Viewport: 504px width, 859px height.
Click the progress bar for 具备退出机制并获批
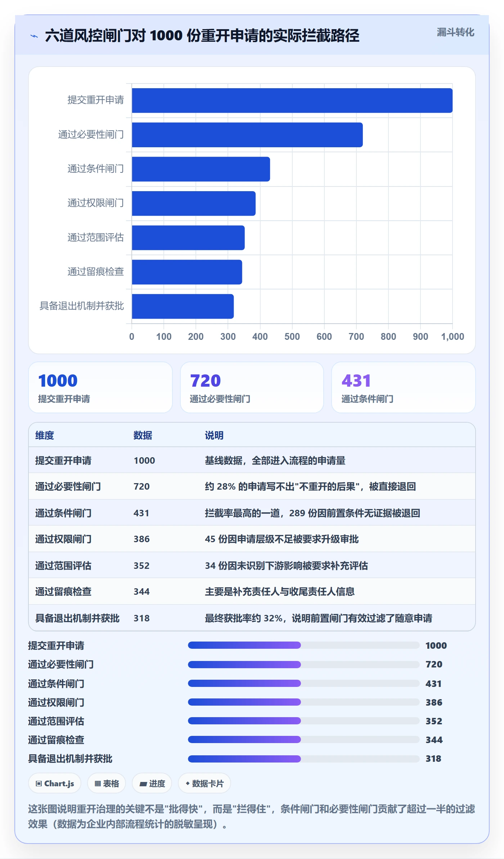(304, 759)
